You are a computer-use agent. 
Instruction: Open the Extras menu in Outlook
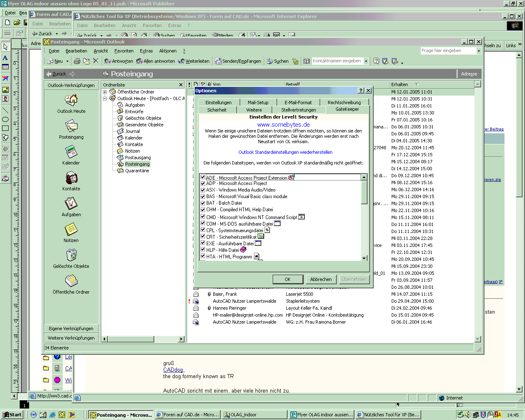(x=146, y=51)
